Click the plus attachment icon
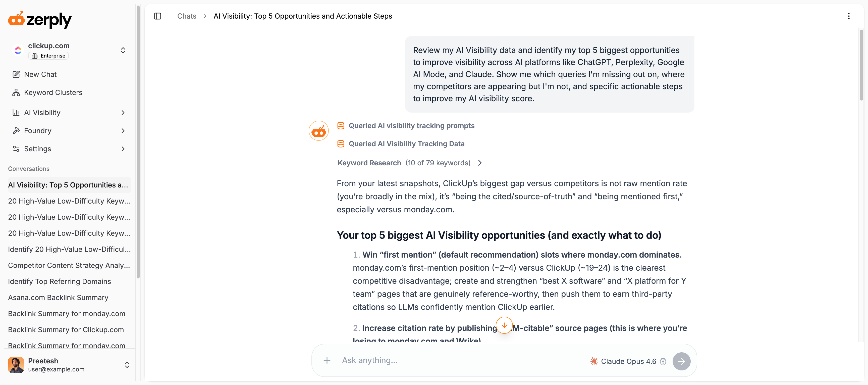This screenshot has height=385, width=868. coord(327,360)
